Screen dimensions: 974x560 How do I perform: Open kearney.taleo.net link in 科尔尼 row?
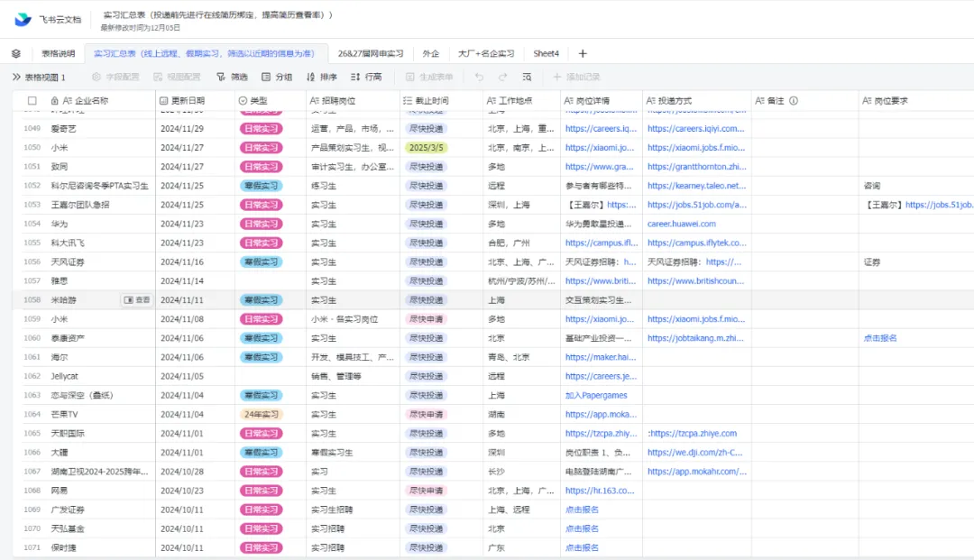pos(697,186)
